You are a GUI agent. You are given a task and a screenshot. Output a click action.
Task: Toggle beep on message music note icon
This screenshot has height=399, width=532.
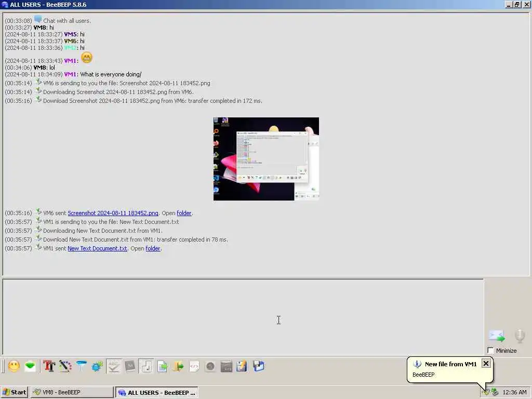point(146,366)
